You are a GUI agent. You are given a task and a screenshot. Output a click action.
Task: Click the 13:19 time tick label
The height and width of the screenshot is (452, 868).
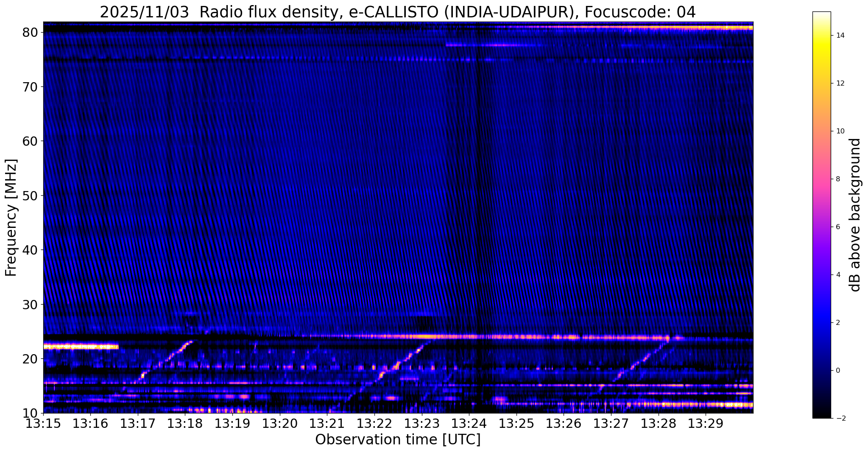coord(232,424)
